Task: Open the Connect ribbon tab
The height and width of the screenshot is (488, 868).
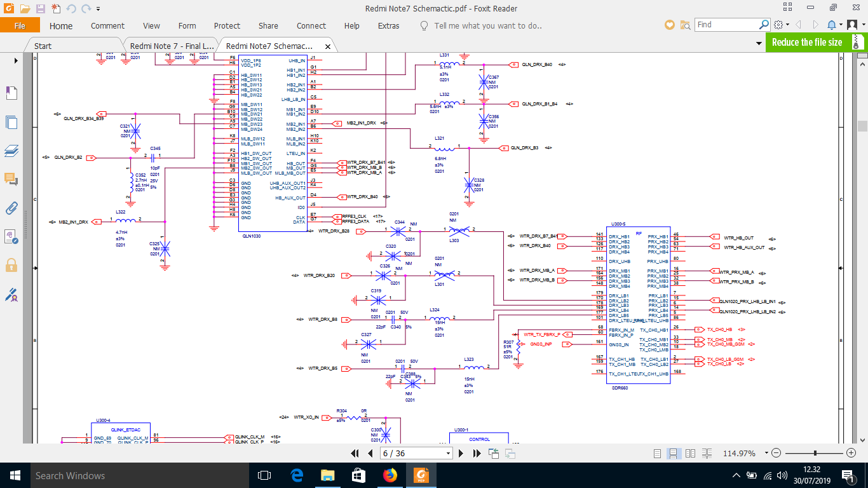Action: click(311, 26)
